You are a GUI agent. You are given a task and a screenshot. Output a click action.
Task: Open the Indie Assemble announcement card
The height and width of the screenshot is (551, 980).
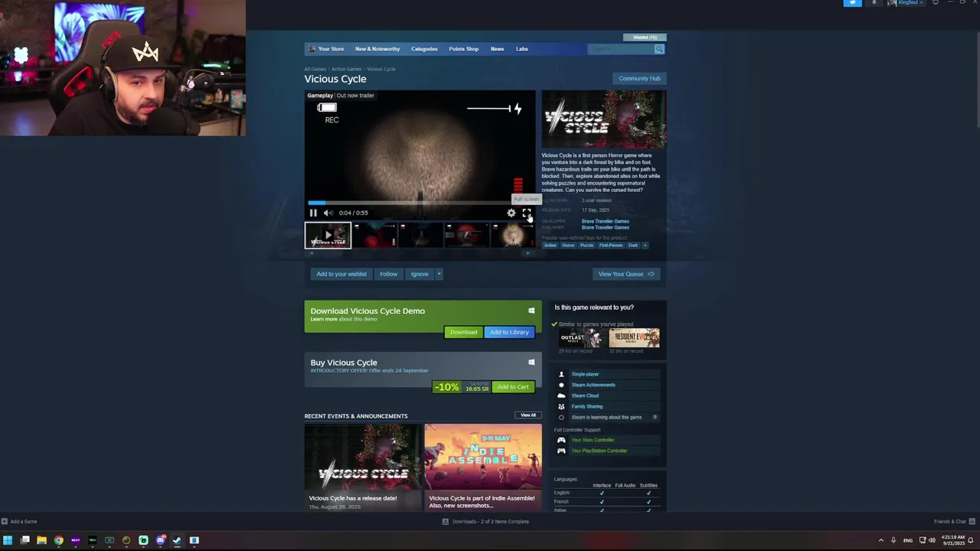(x=483, y=467)
